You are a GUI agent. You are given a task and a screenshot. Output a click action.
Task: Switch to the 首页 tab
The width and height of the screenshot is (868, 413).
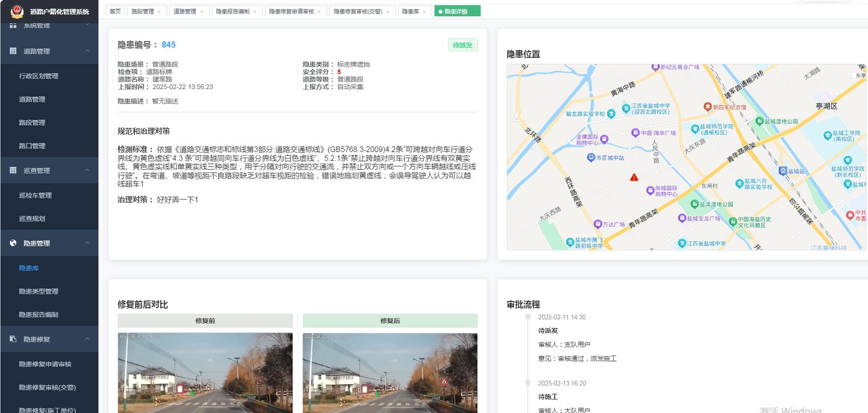115,11
